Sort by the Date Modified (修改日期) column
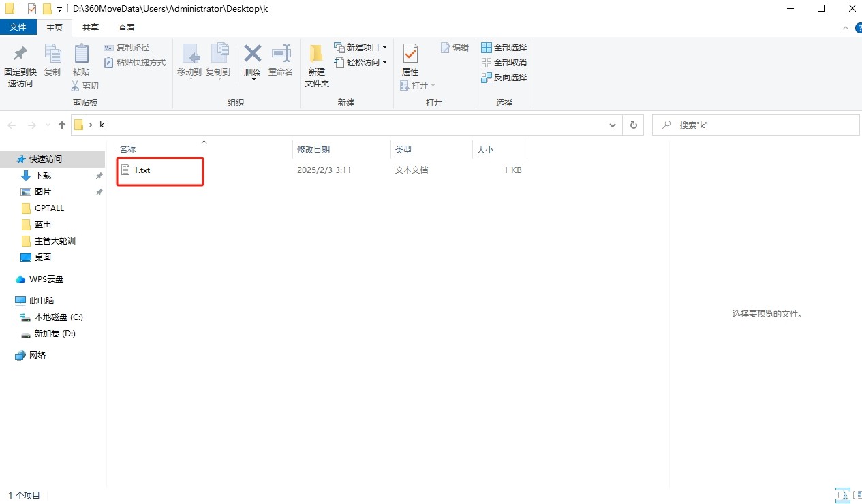862x504 pixels. coord(313,150)
